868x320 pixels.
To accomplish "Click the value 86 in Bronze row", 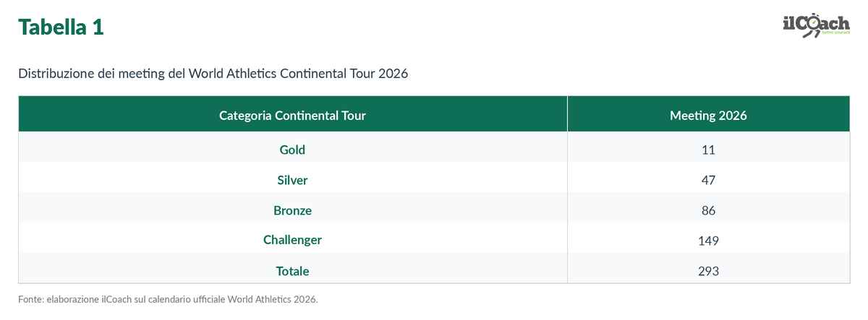I will [x=708, y=211].
